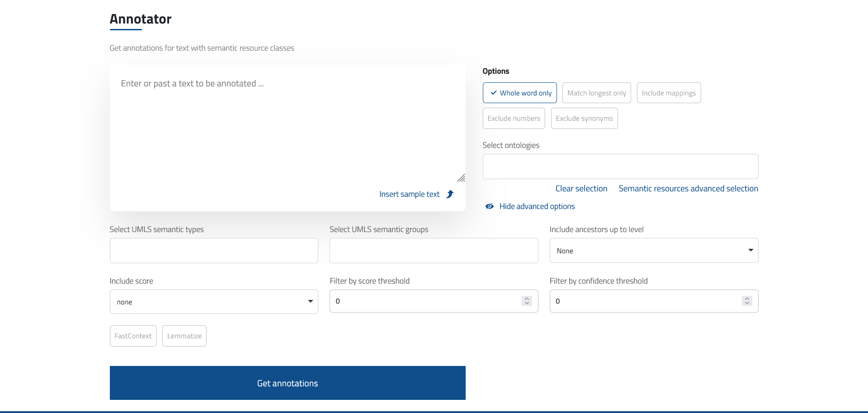The image size is (868, 413).
Task: Enable the Include mappings option
Action: [669, 93]
